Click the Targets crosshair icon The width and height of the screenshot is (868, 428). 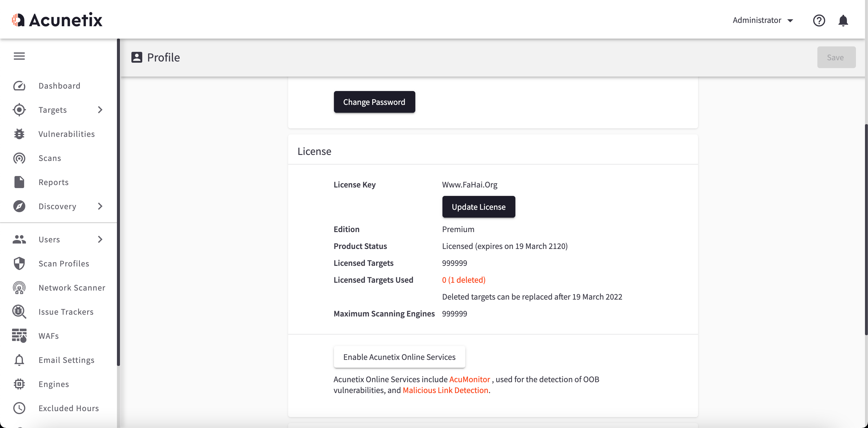(x=19, y=110)
